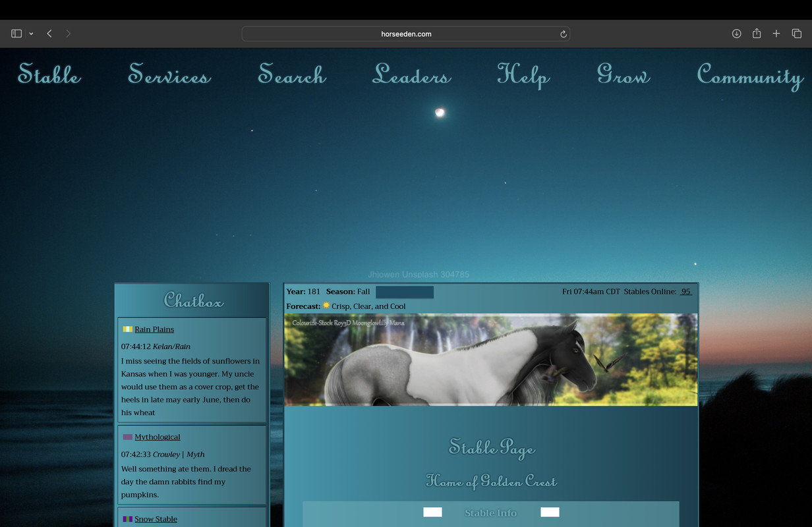Open the Help menu
This screenshot has width=812, height=527.
point(523,75)
